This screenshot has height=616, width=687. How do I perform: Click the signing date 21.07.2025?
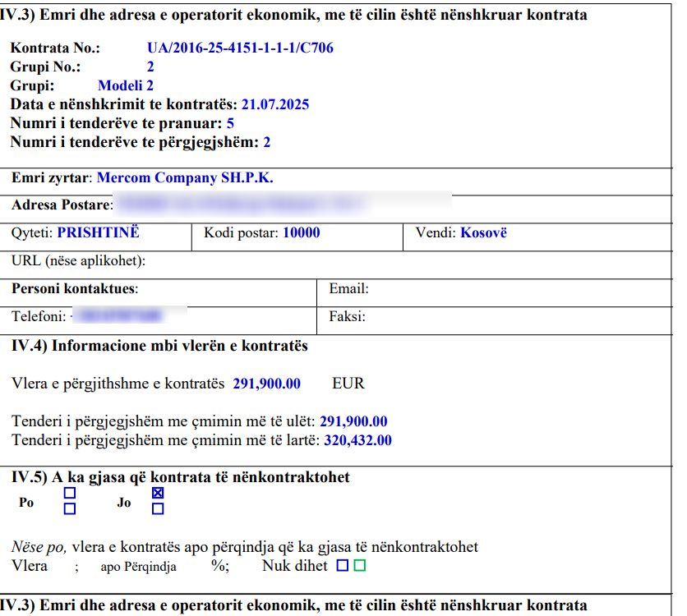click(x=274, y=104)
